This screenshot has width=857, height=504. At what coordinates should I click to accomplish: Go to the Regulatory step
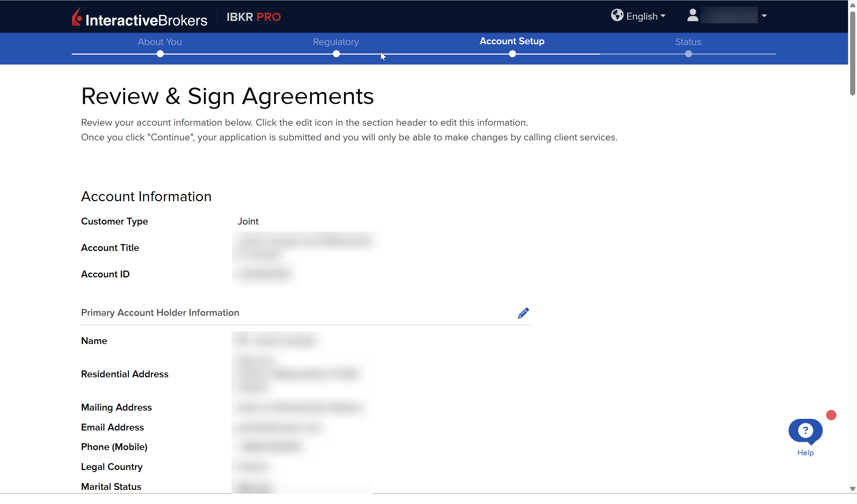click(x=336, y=42)
